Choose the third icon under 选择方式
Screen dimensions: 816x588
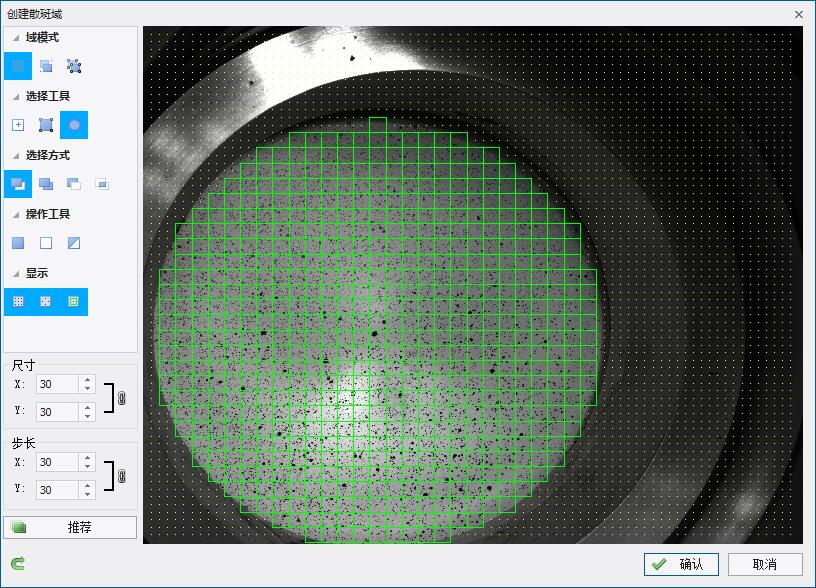(74, 184)
